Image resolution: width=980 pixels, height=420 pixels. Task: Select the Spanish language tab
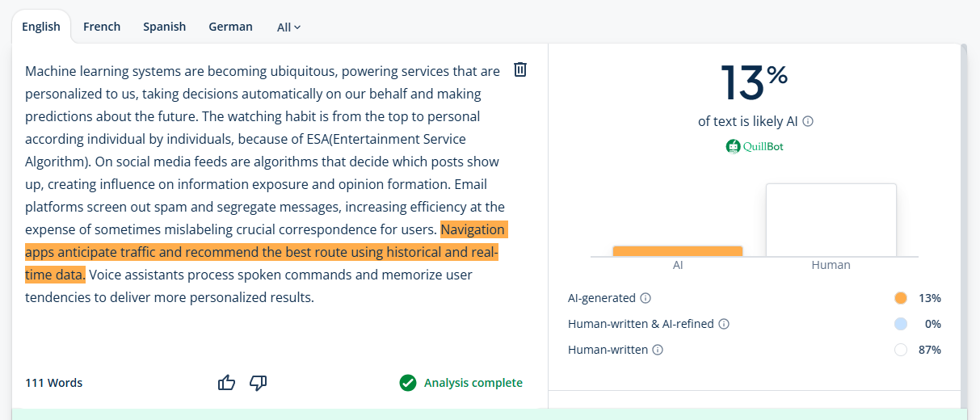[x=165, y=27]
